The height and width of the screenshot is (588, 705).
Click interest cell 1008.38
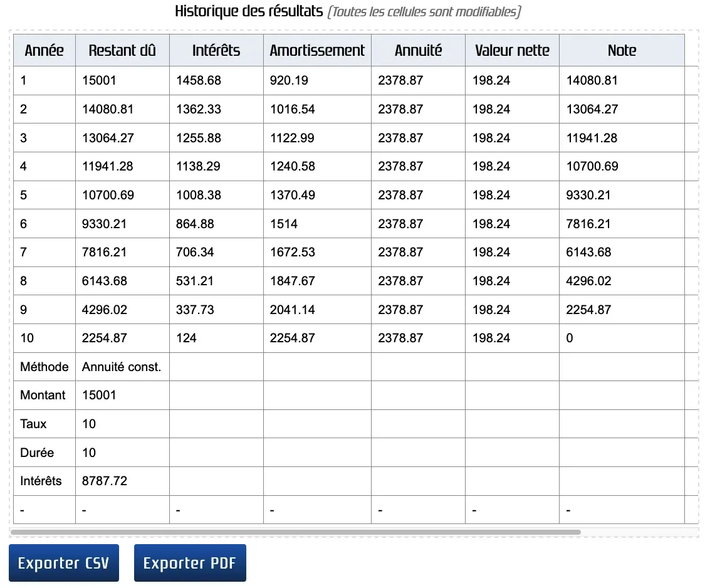coord(216,195)
